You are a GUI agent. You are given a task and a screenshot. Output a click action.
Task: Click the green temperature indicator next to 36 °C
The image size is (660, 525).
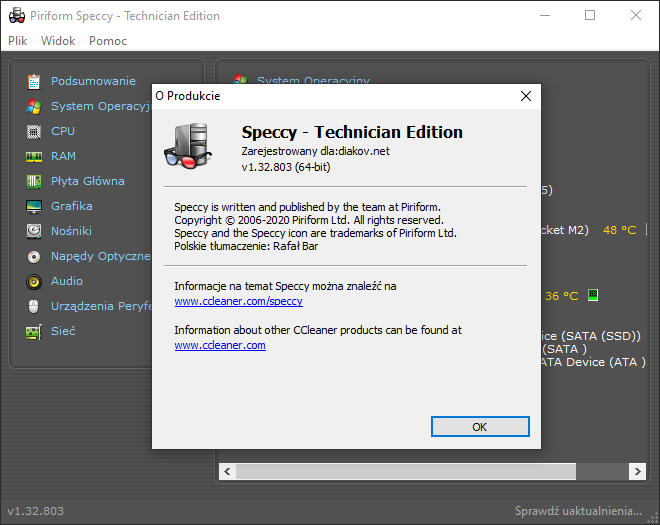(x=593, y=295)
